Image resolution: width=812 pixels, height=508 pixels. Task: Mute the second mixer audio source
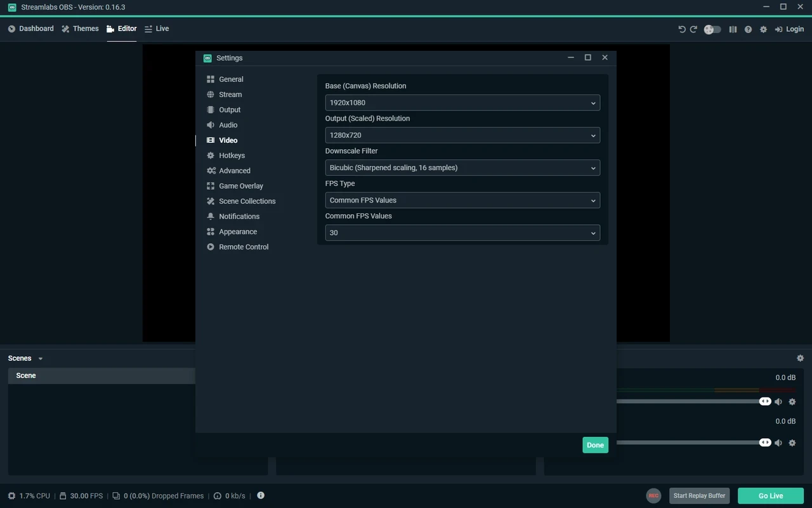click(x=778, y=443)
